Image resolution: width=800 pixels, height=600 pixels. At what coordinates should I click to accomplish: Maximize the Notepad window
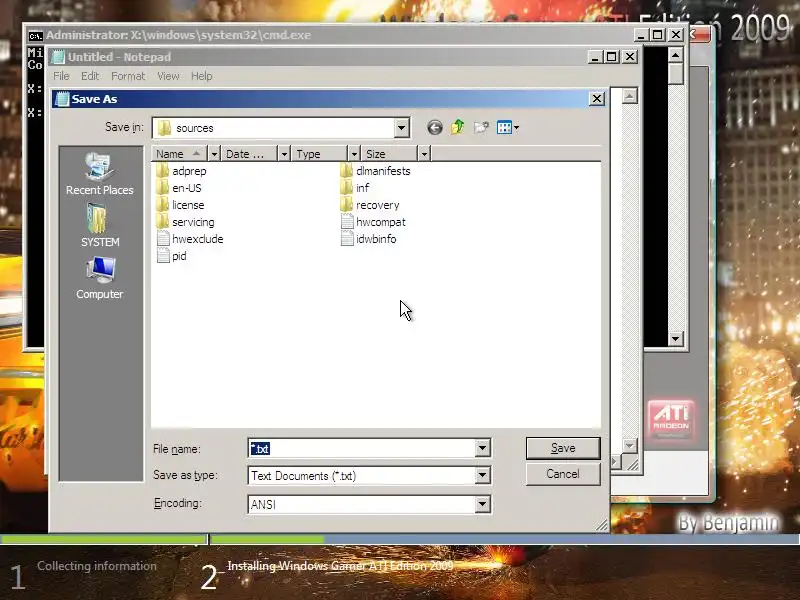click(x=612, y=57)
